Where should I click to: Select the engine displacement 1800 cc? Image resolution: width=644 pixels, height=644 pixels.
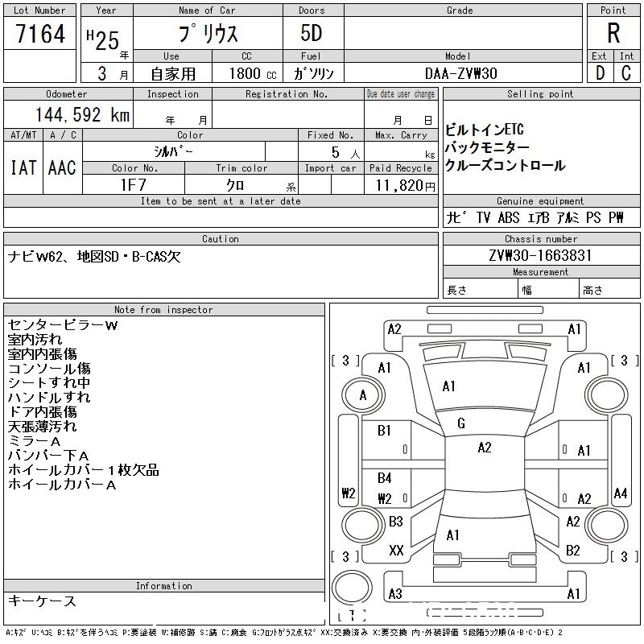253,73
